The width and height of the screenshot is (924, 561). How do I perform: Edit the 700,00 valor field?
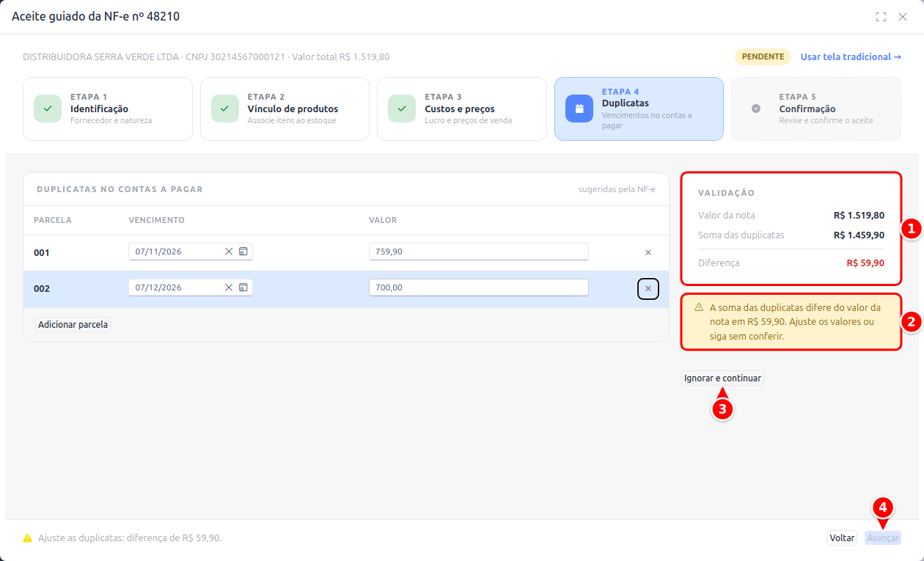479,287
